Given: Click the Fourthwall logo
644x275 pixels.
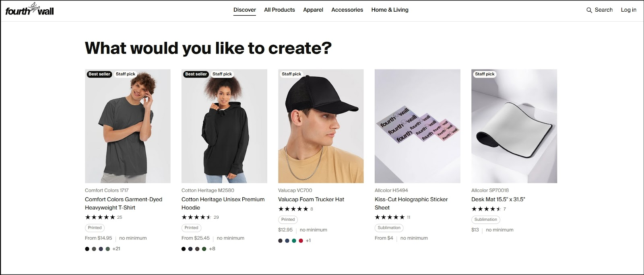Looking at the screenshot, I should pyautogui.click(x=29, y=10).
